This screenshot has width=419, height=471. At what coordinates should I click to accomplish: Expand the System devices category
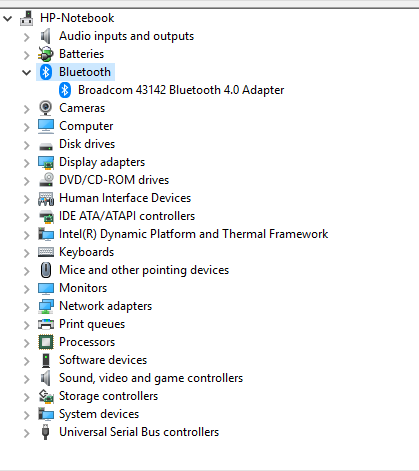[x=27, y=415]
